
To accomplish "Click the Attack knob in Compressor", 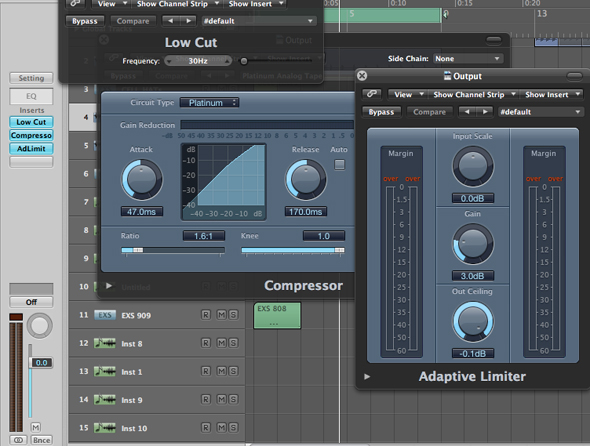I will [141, 180].
